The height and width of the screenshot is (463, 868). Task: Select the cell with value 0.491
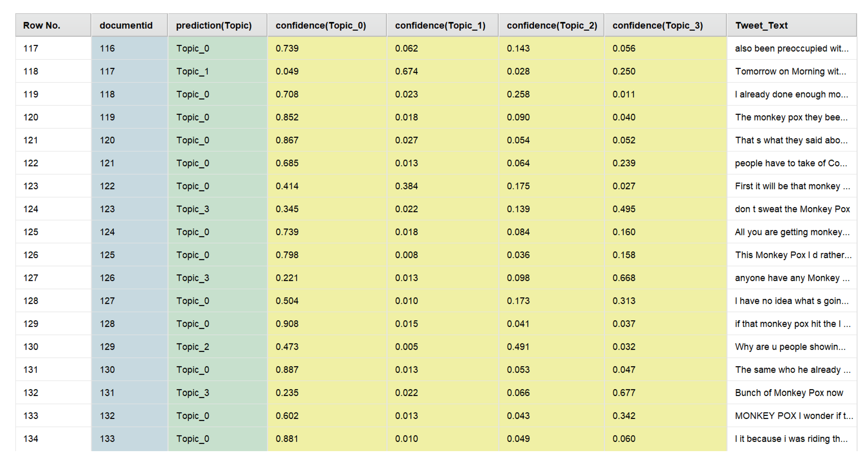pos(518,347)
